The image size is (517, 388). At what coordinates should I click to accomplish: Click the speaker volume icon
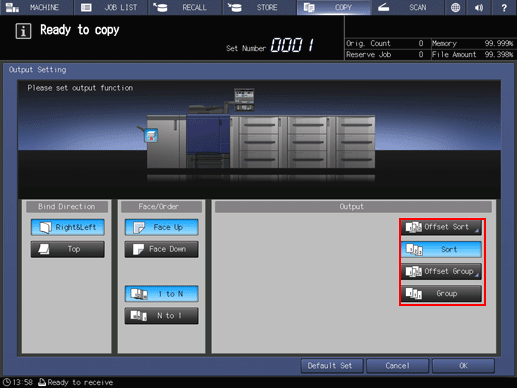click(479, 7)
